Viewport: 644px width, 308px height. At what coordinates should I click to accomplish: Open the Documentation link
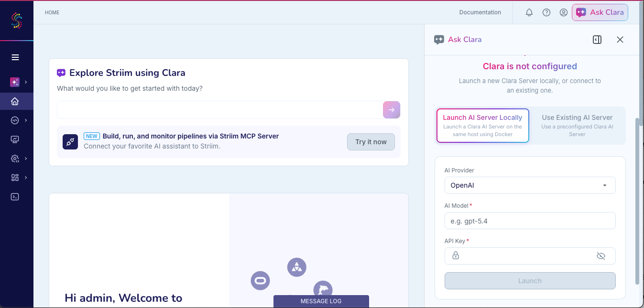click(x=480, y=12)
